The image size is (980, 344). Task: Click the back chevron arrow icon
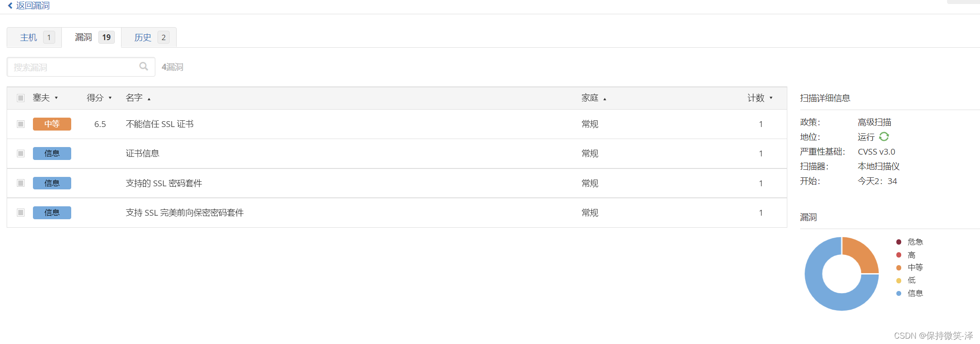click(x=10, y=6)
